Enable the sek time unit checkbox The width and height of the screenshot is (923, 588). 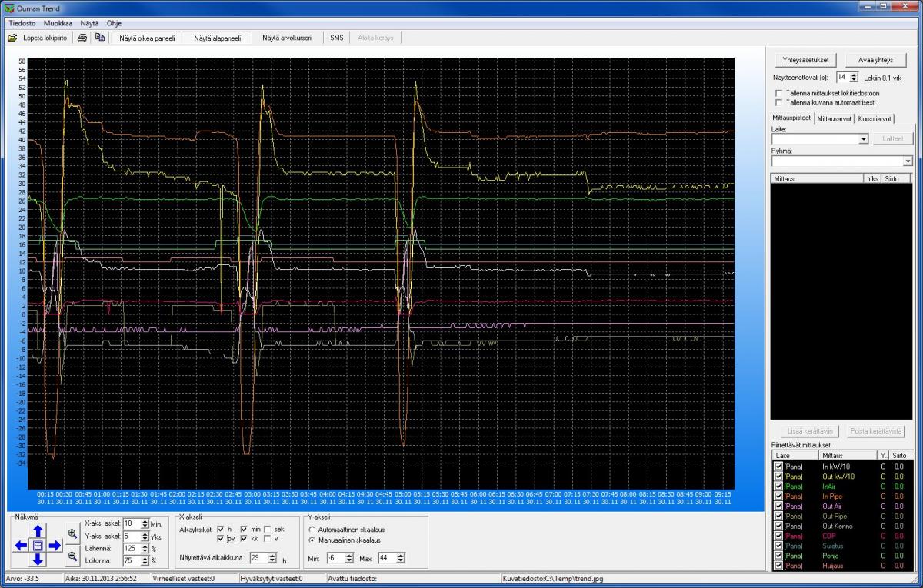click(268, 529)
